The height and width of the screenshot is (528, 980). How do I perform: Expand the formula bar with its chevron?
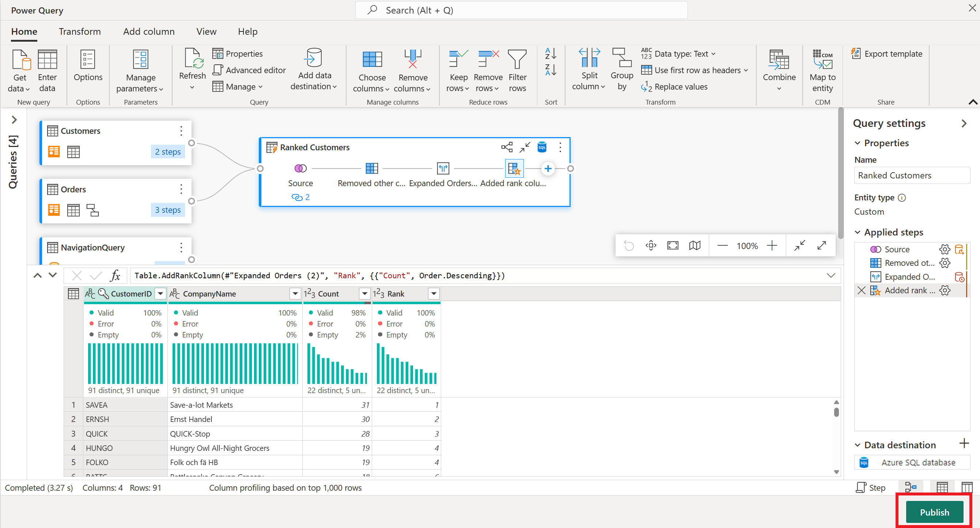832,275
